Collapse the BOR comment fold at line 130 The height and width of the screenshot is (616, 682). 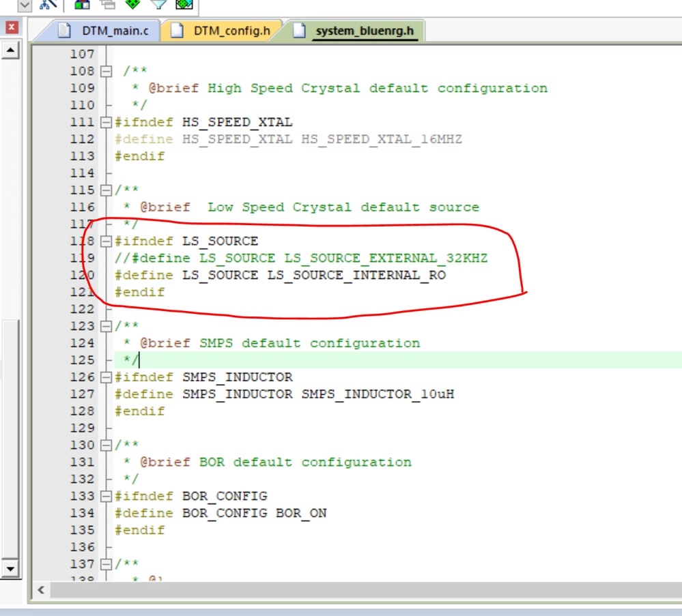(106, 445)
